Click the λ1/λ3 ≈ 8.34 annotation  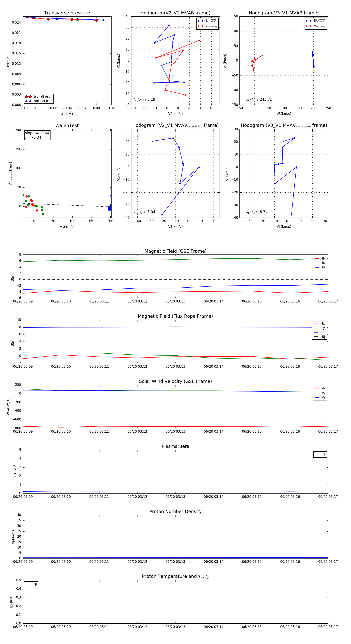(257, 212)
